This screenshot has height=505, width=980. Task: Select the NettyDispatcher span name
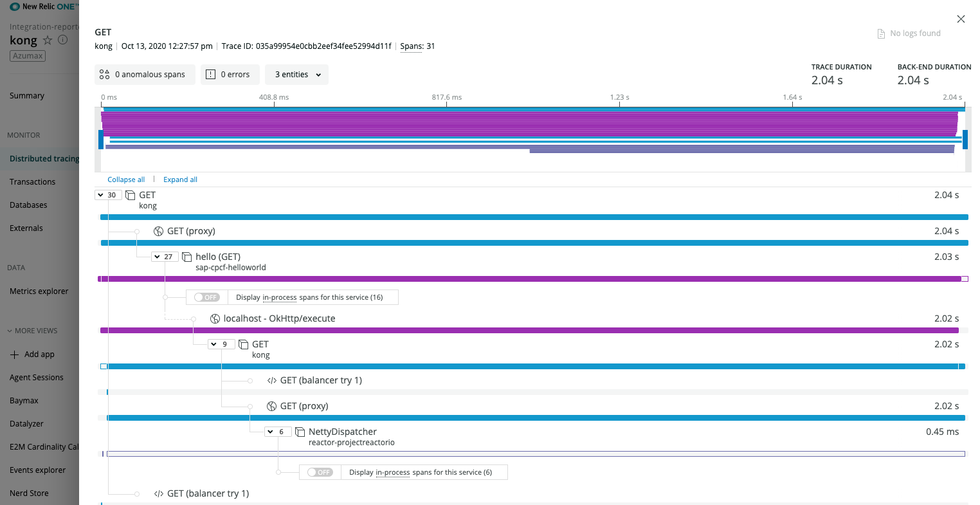343,432
